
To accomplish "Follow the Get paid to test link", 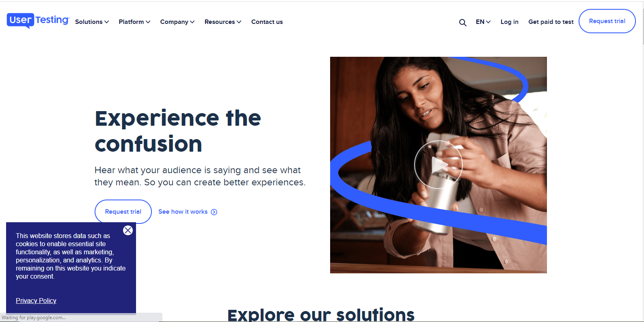I will [x=551, y=22].
